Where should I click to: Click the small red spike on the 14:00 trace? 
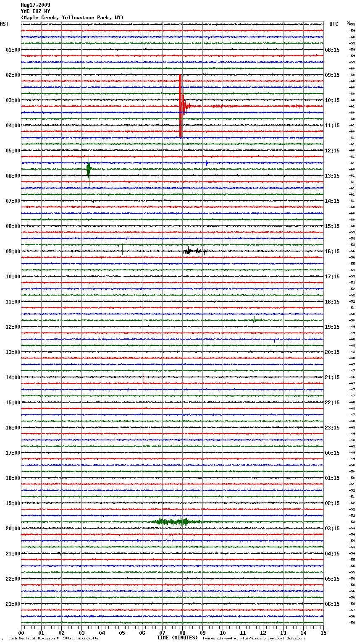(x=144, y=378)
